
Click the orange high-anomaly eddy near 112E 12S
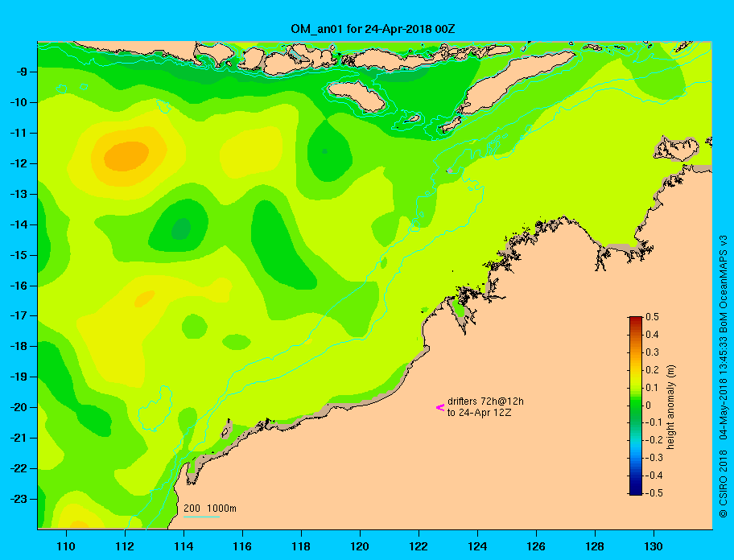126,156
